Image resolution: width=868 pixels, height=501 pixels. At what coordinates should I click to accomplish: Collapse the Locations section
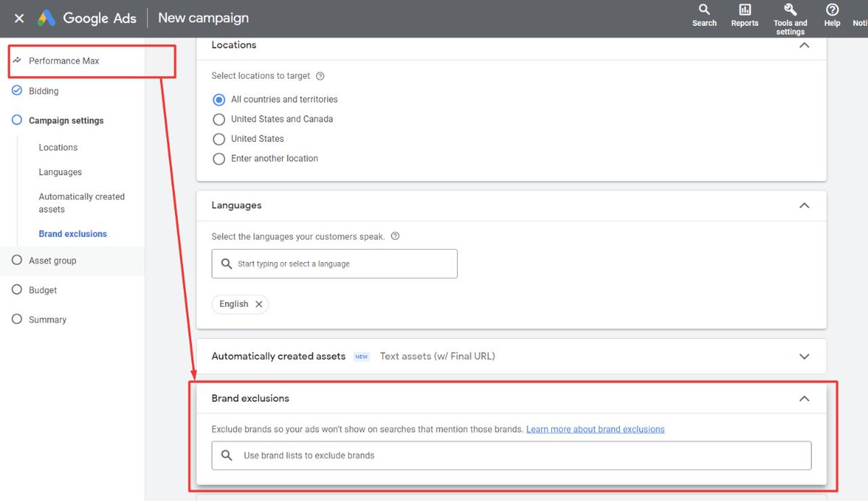tap(804, 44)
